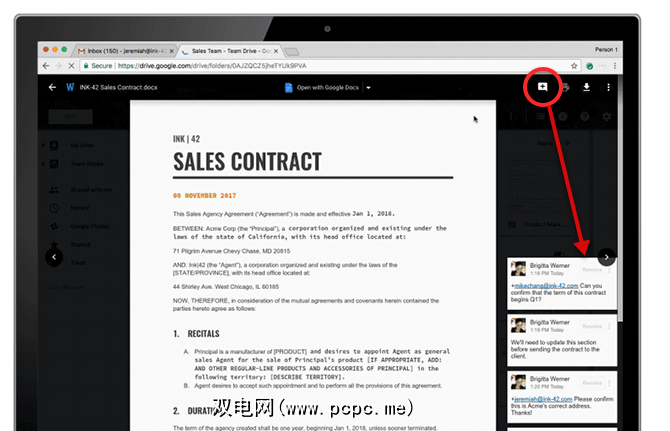Stop loading the browser page

click(x=71, y=66)
